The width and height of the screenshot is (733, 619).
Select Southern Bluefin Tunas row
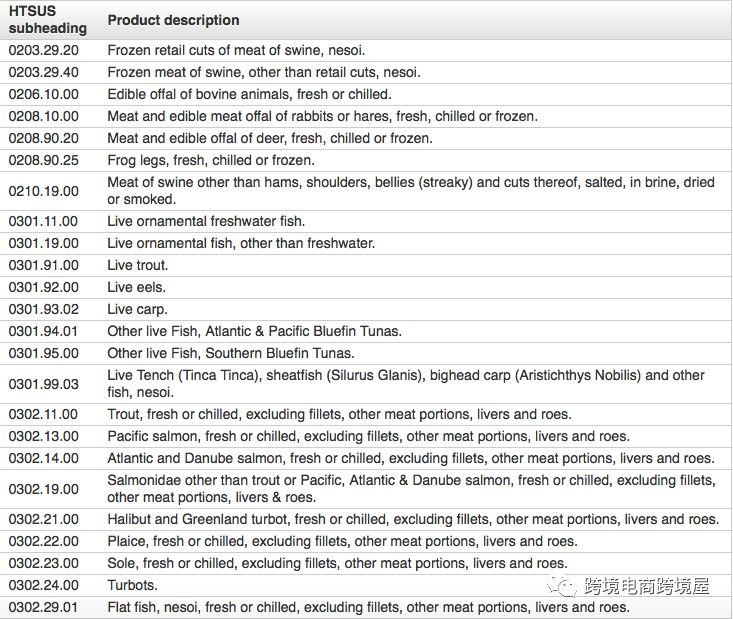point(366,353)
